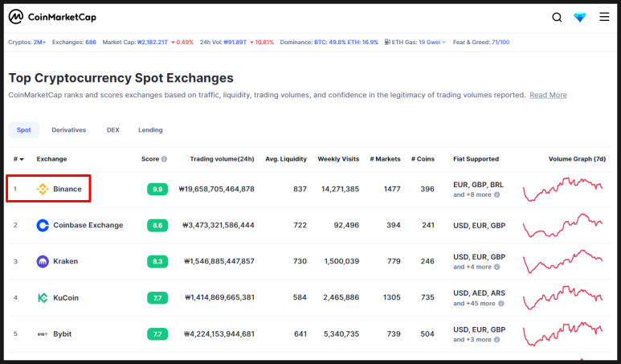Open Binance's 7d volume graph
621x364 pixels.
click(563, 190)
